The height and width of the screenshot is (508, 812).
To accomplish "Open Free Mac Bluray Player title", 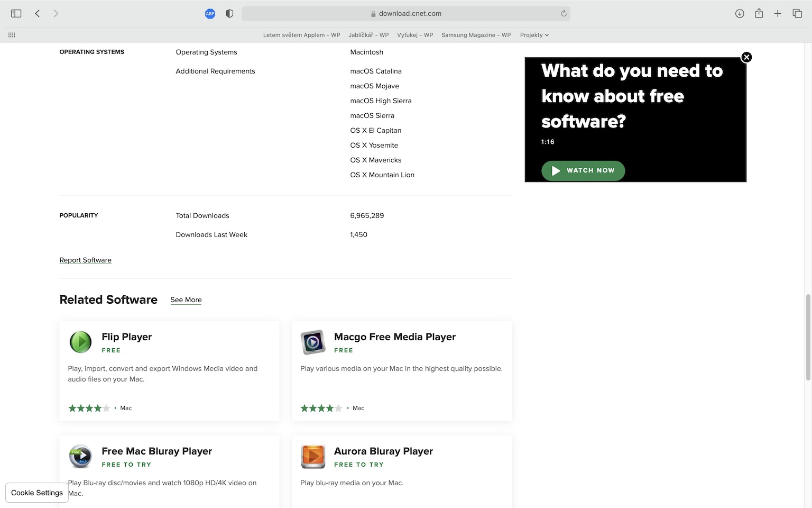I will 157,451.
